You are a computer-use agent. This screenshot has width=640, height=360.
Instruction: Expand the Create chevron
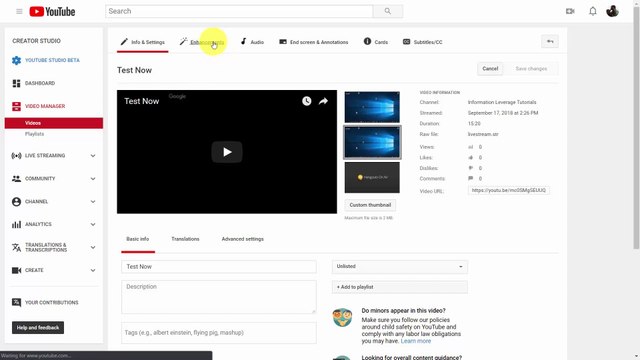(93, 270)
